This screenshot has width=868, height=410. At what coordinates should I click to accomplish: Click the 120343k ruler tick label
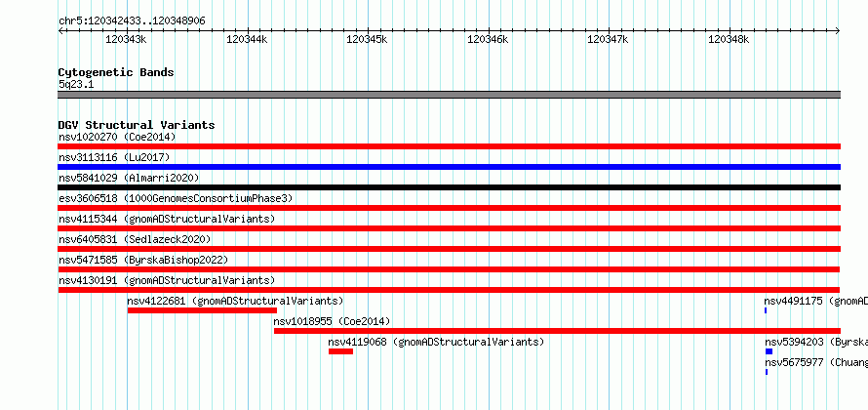click(126, 39)
